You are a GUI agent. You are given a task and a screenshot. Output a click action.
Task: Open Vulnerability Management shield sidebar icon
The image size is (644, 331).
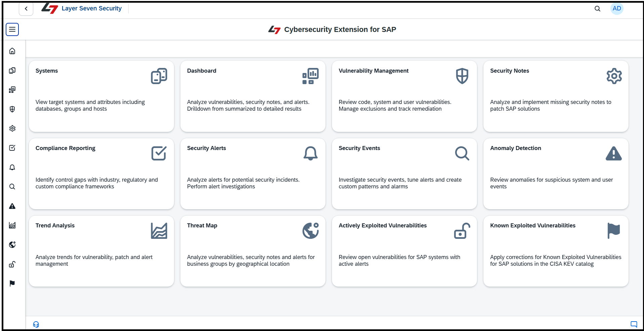[x=12, y=109]
